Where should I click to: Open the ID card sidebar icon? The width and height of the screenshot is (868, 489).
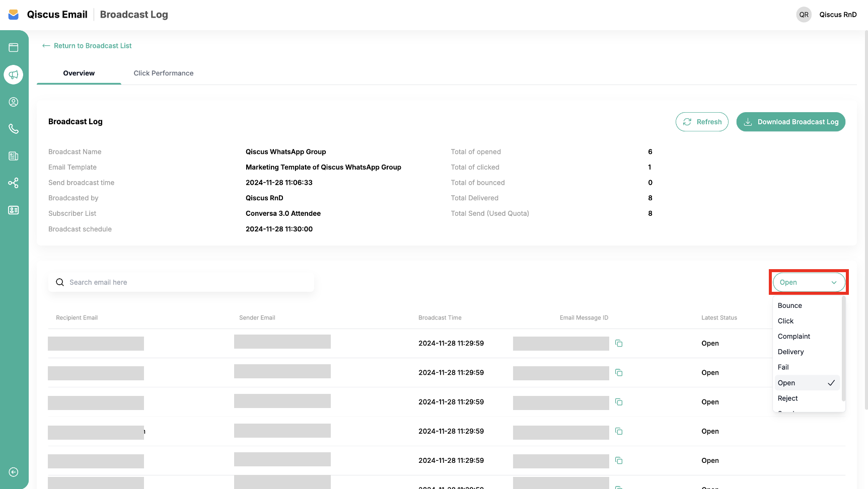(x=14, y=210)
